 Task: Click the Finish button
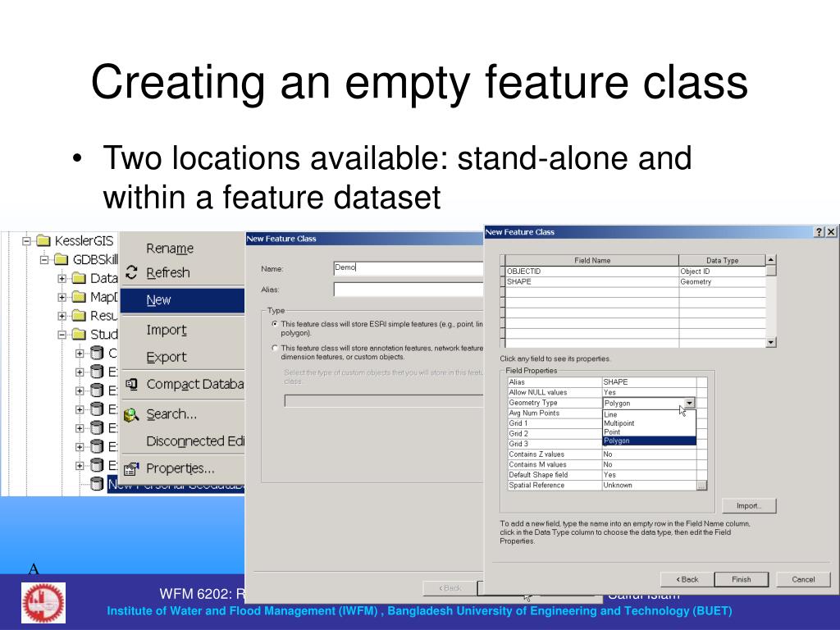pyautogui.click(x=742, y=579)
